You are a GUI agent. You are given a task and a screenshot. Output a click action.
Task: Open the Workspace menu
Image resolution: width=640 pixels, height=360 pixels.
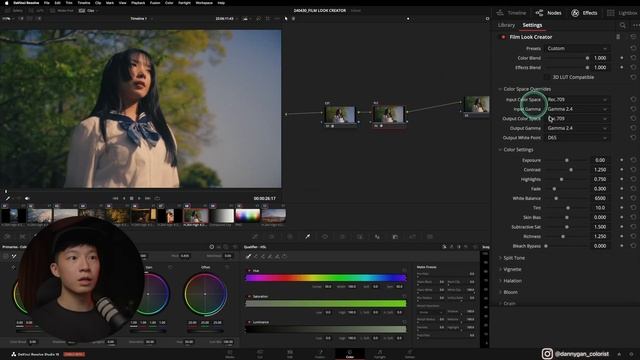(204, 3)
